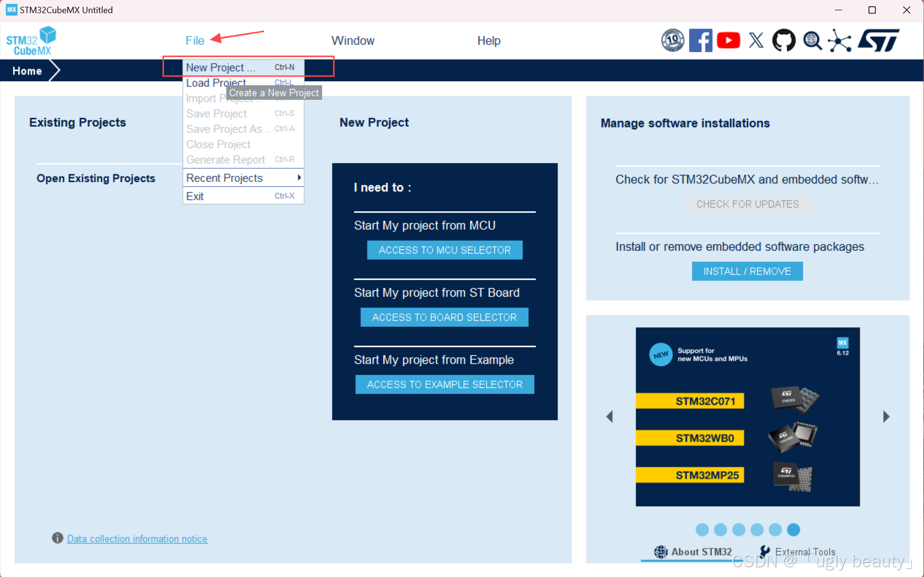Select the fourth carousel dot
Image resolution: width=924 pixels, height=577 pixels.
(x=757, y=529)
